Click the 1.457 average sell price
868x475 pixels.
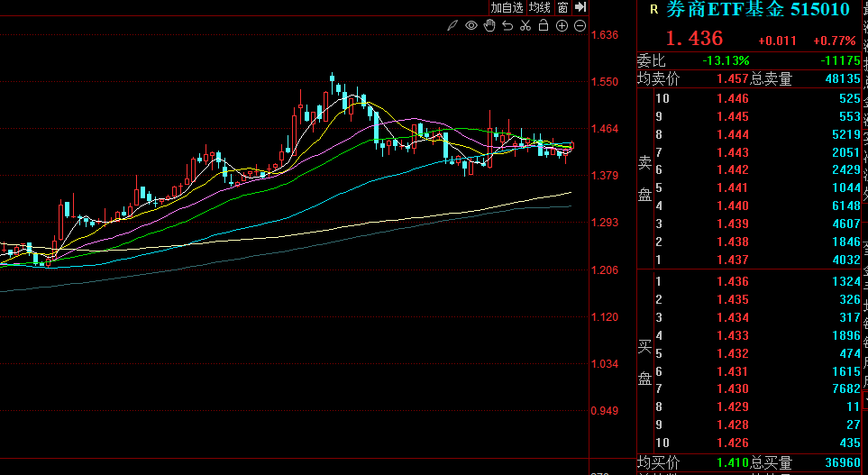click(x=732, y=79)
